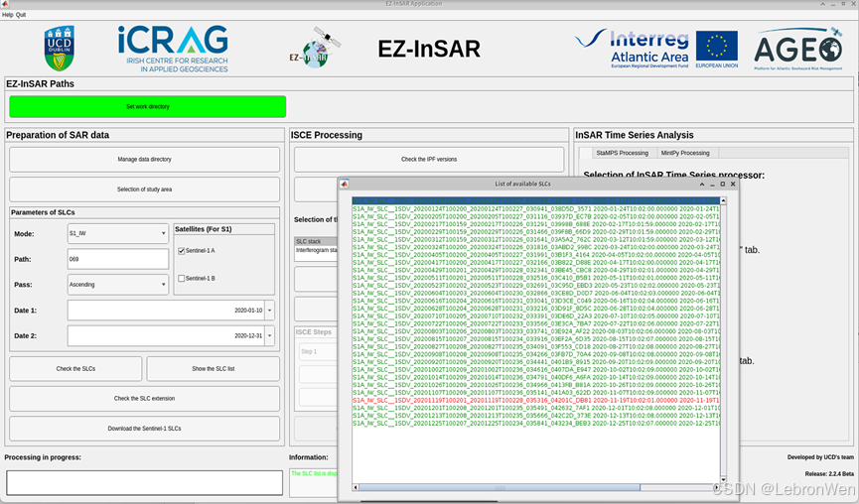Click the Download the Sentinel-1 SLCs button
Image resolution: width=859 pixels, height=504 pixels.
click(145, 429)
